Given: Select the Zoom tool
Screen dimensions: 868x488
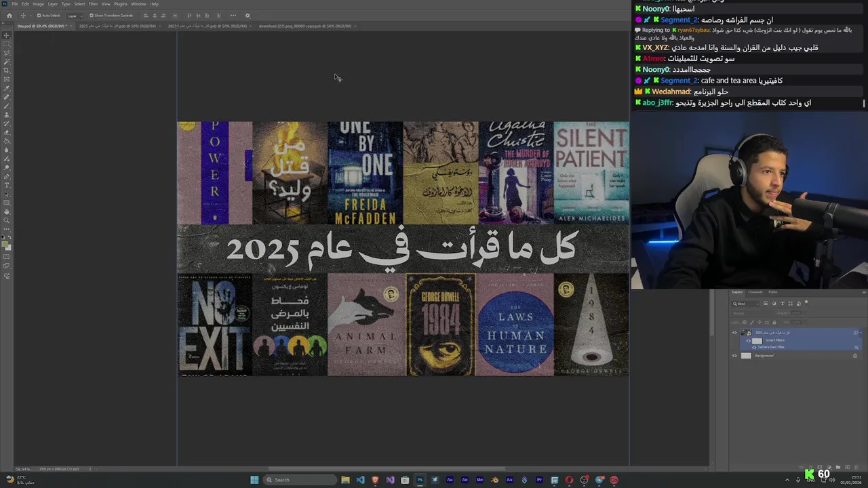Looking at the screenshot, I should coord(7,220).
